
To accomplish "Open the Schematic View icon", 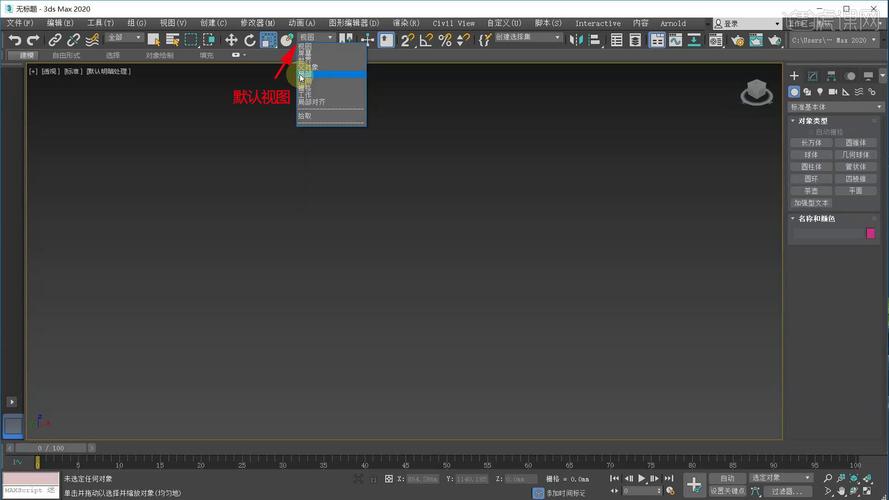I will (x=694, y=40).
